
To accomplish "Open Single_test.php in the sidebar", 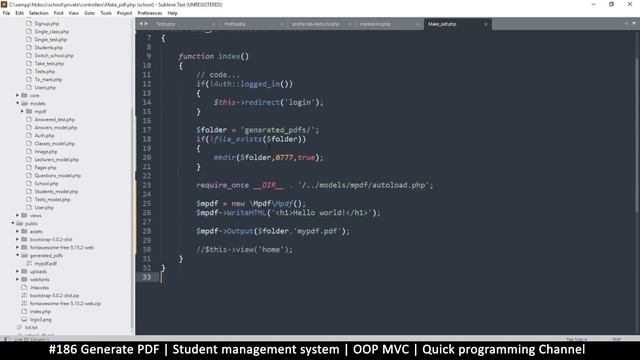I will [51, 40].
